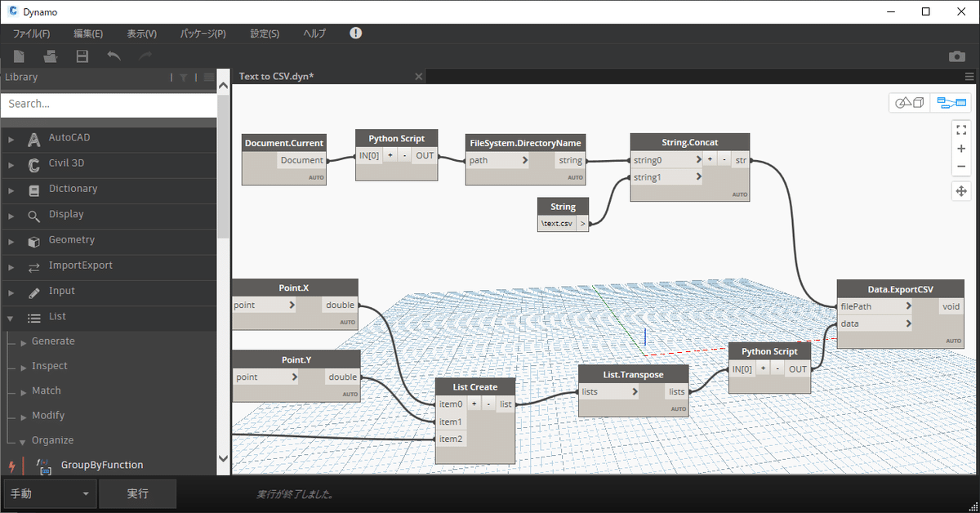980x513 pixels.
Task: Click the 実行 run button
Action: (137, 494)
